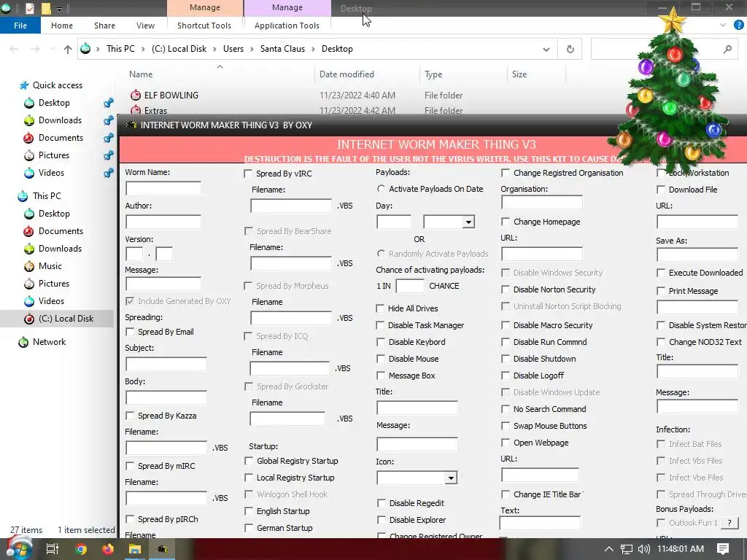
Task: Show hidden tray icons chevron
Action: [x=609, y=549]
